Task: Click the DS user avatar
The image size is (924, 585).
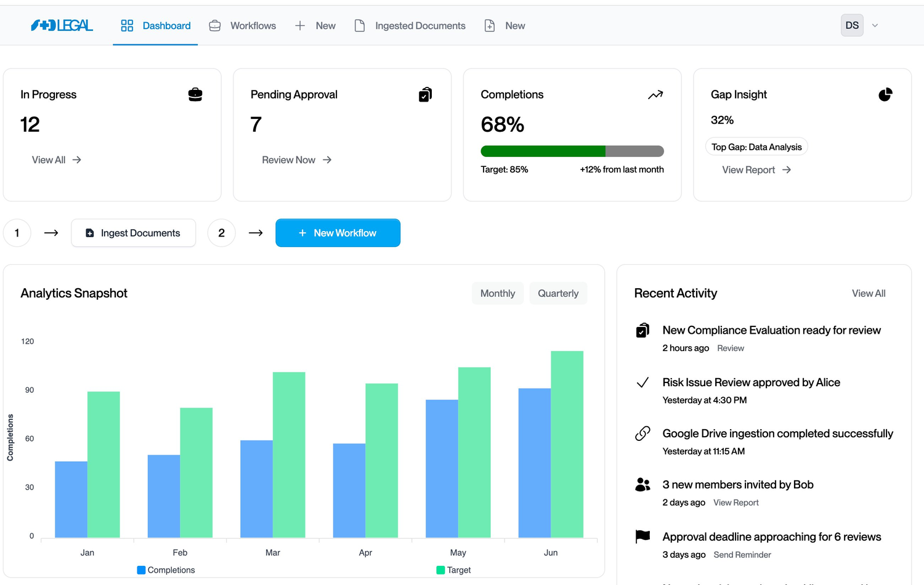Action: (852, 25)
